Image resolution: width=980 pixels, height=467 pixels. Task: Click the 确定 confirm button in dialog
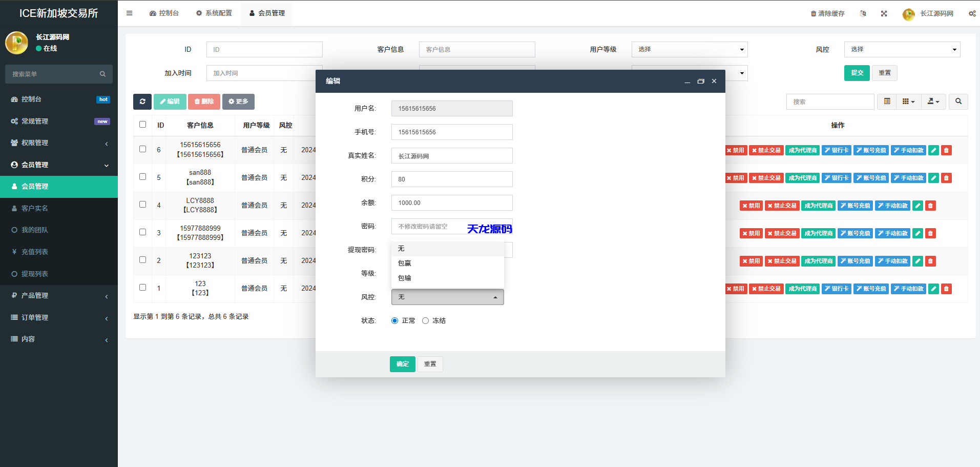402,364
